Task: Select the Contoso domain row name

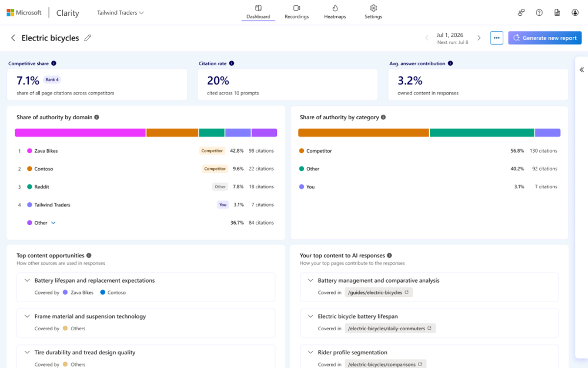Action: click(x=44, y=169)
